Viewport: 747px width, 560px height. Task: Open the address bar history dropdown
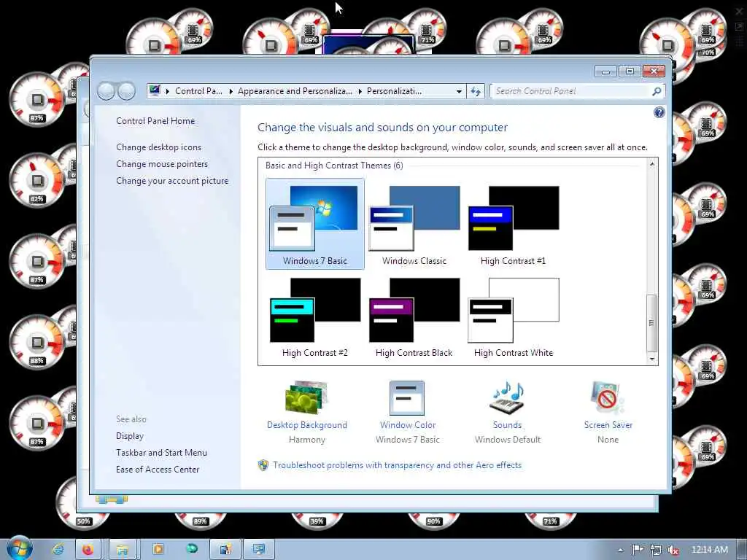click(459, 91)
